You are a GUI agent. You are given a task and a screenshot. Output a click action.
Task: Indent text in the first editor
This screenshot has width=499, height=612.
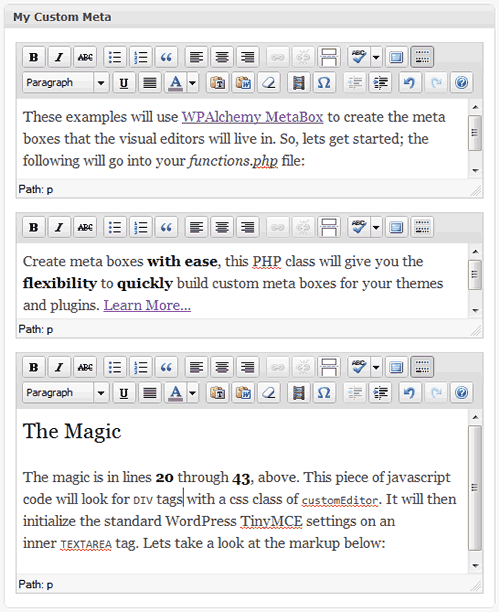(380, 83)
